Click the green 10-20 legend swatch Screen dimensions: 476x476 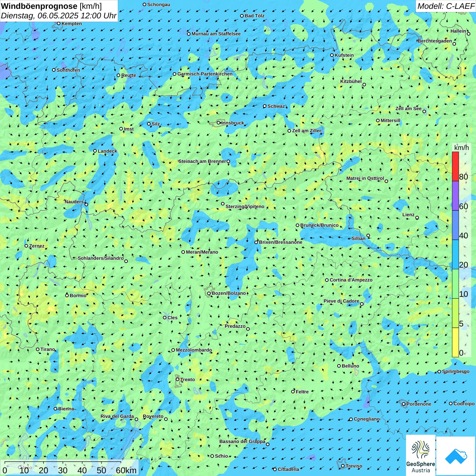pyautogui.click(x=455, y=284)
